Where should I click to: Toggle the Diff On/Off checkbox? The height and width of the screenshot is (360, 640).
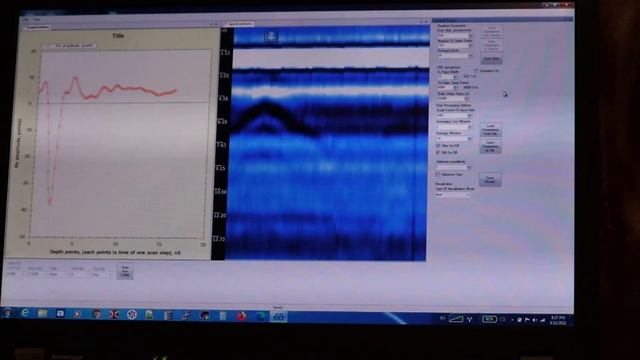tap(438, 152)
